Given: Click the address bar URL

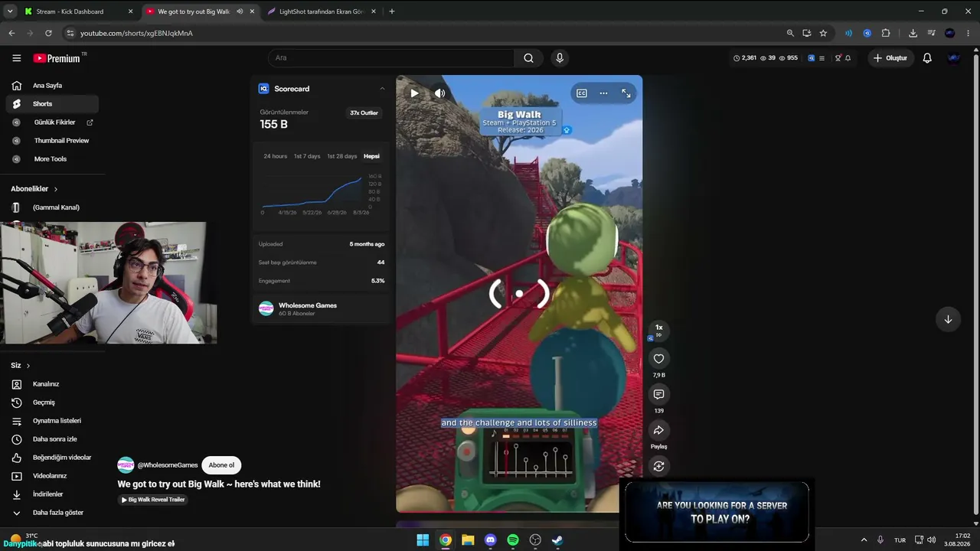Looking at the screenshot, I should tap(136, 33).
